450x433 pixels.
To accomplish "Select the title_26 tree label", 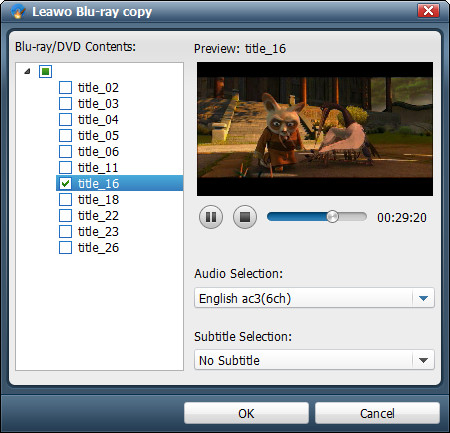I will (98, 248).
